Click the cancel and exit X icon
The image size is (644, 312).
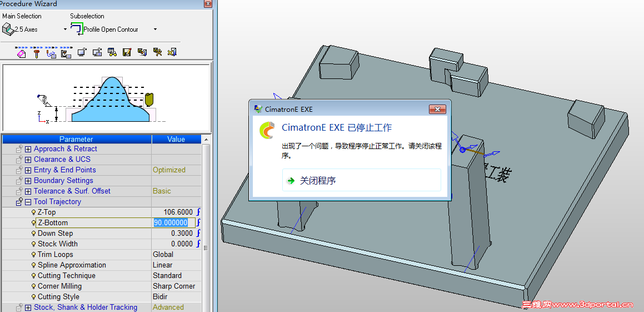click(172, 52)
